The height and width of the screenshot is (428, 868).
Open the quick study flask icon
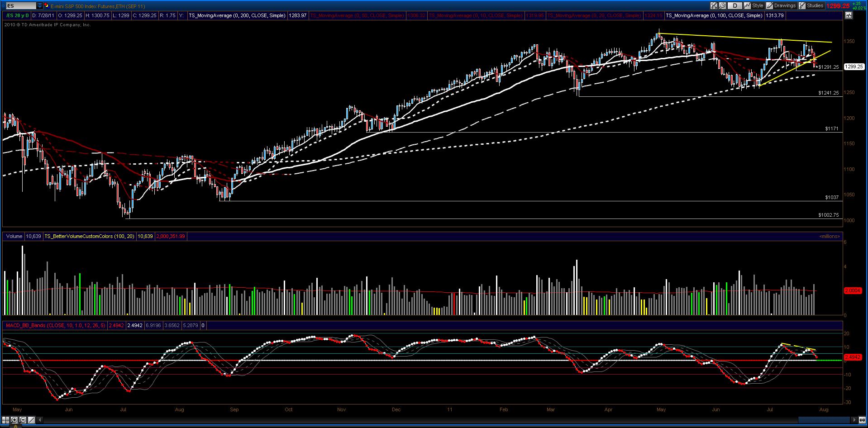(x=714, y=5)
